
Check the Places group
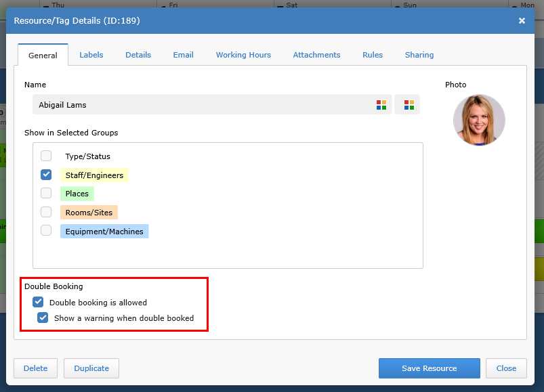tap(46, 193)
